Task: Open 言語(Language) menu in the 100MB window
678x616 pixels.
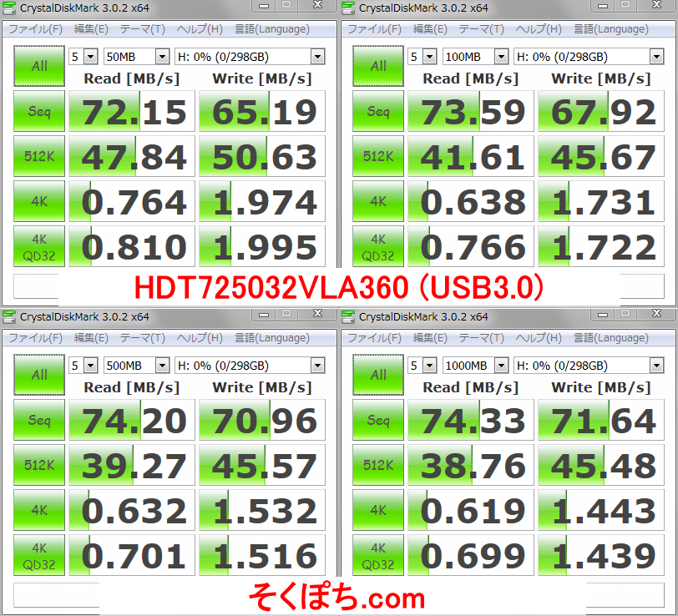Action: coord(611,29)
